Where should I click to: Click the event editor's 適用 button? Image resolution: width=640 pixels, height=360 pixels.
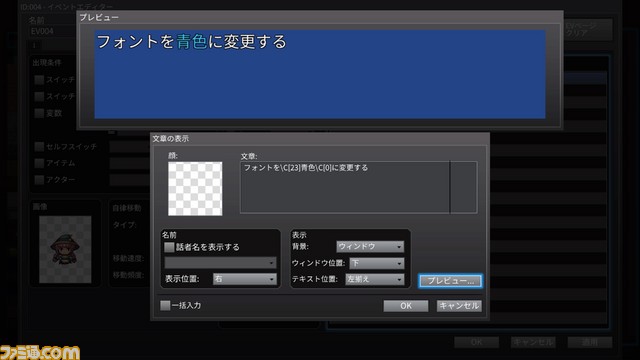click(x=589, y=342)
